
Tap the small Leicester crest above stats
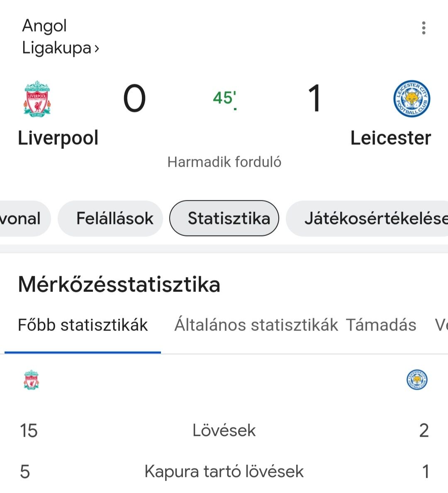point(417,379)
